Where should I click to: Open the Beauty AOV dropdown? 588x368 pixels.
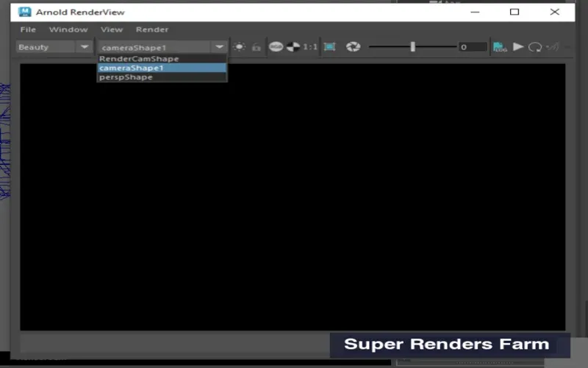(54, 47)
